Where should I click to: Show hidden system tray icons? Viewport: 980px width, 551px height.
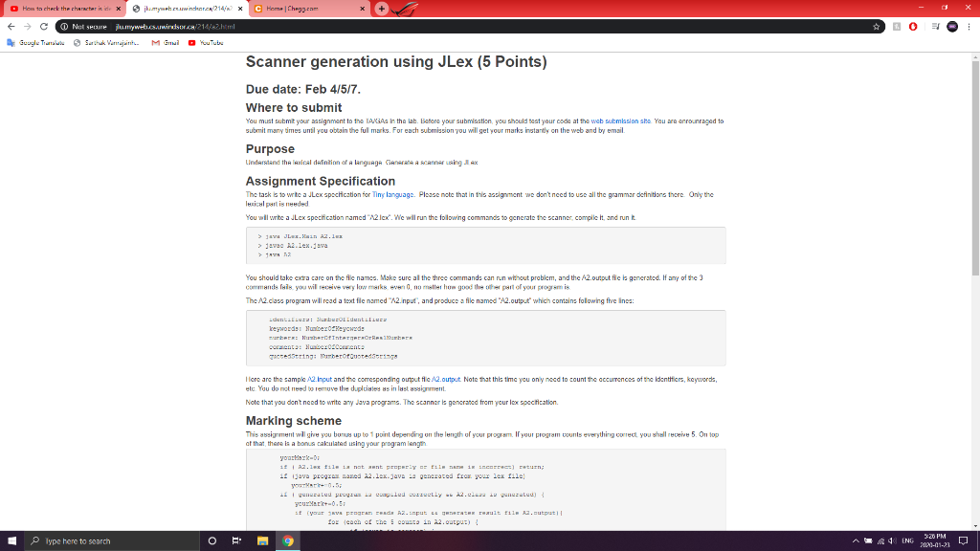(856, 541)
